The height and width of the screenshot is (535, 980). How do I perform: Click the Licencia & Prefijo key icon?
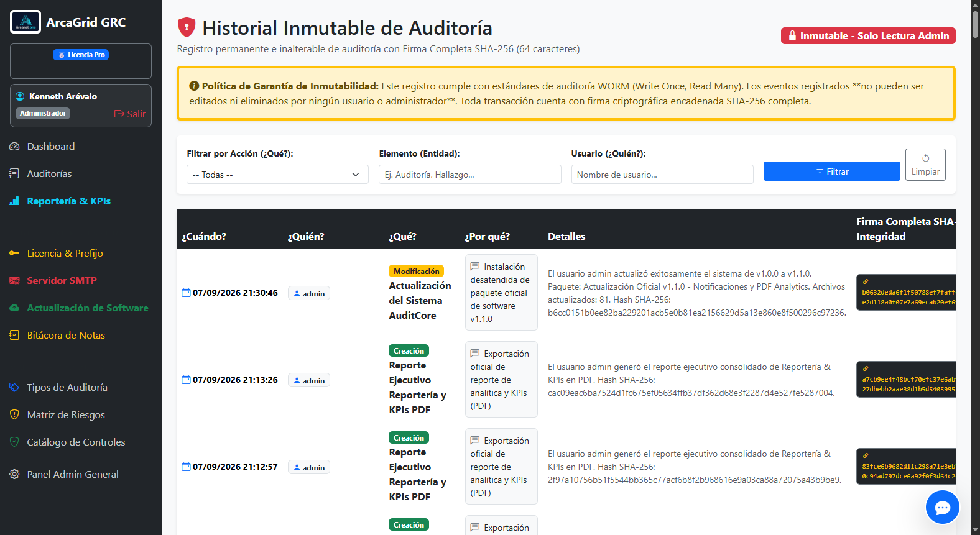point(14,254)
